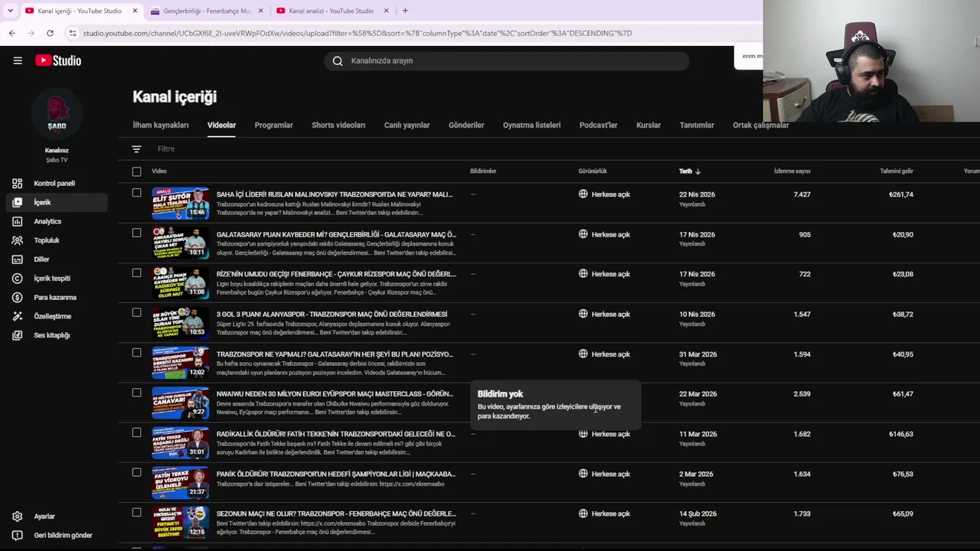The height and width of the screenshot is (551, 980).
Task: Open the Tanıtımlar tab
Action: click(697, 126)
